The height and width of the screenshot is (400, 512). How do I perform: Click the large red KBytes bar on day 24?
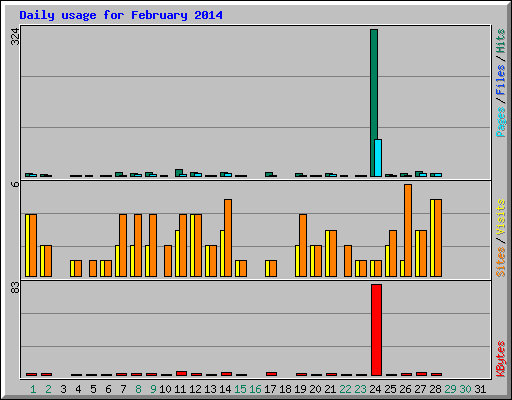(x=376, y=330)
